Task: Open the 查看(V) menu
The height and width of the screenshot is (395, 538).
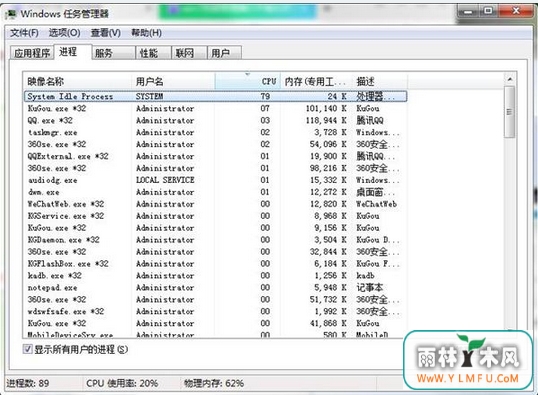Action: [x=105, y=33]
